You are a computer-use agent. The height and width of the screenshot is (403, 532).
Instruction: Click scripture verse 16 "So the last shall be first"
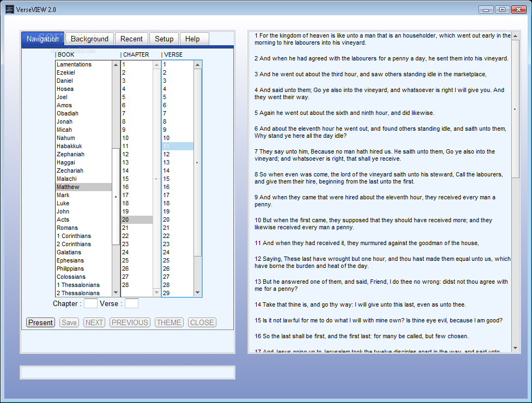361,336
